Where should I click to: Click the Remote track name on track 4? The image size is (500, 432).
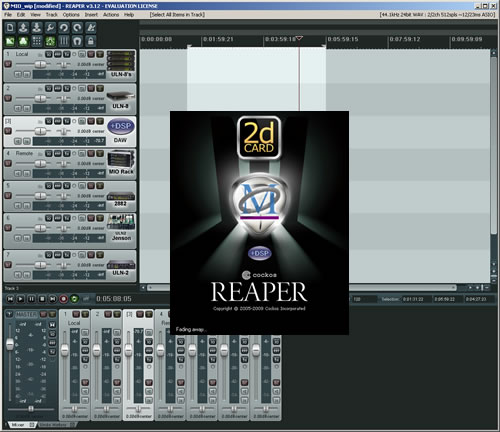tap(24, 153)
